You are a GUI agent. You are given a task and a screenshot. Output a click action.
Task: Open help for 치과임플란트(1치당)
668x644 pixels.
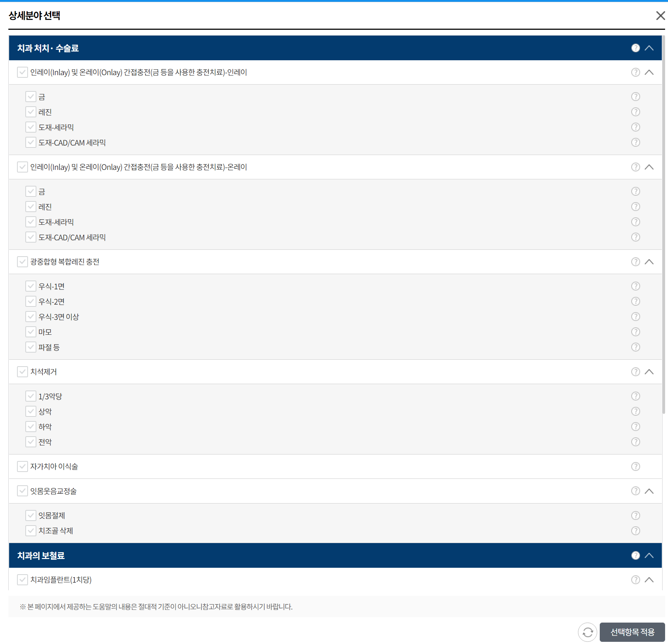click(x=635, y=580)
